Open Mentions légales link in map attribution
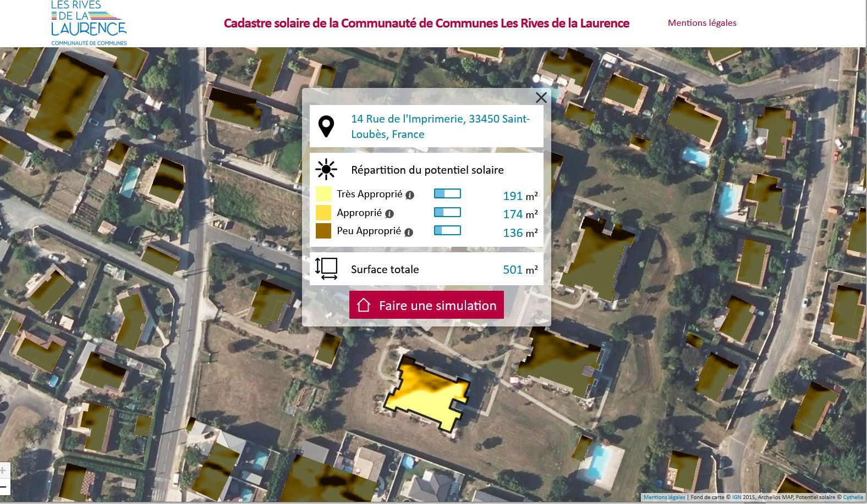This screenshot has width=867, height=504. (665, 497)
